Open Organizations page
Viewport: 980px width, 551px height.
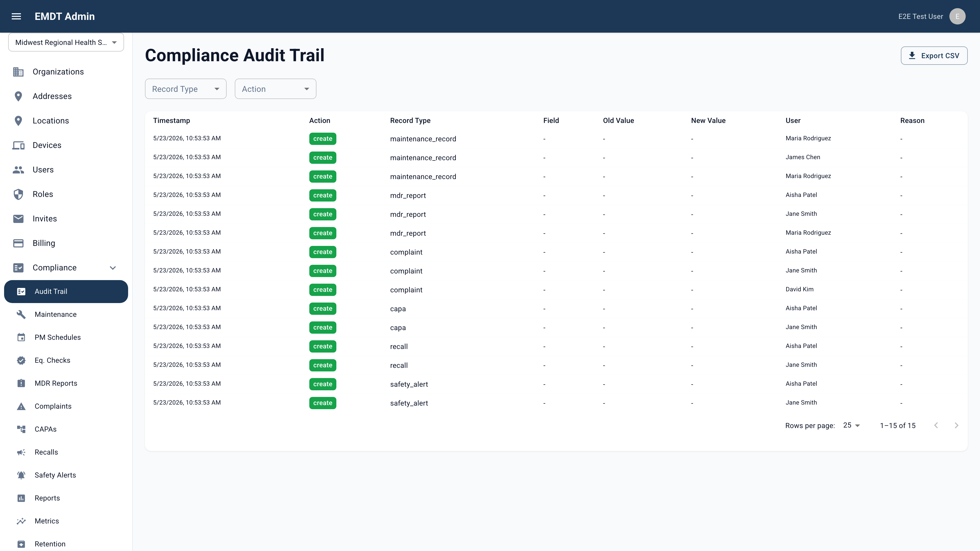coord(66,72)
